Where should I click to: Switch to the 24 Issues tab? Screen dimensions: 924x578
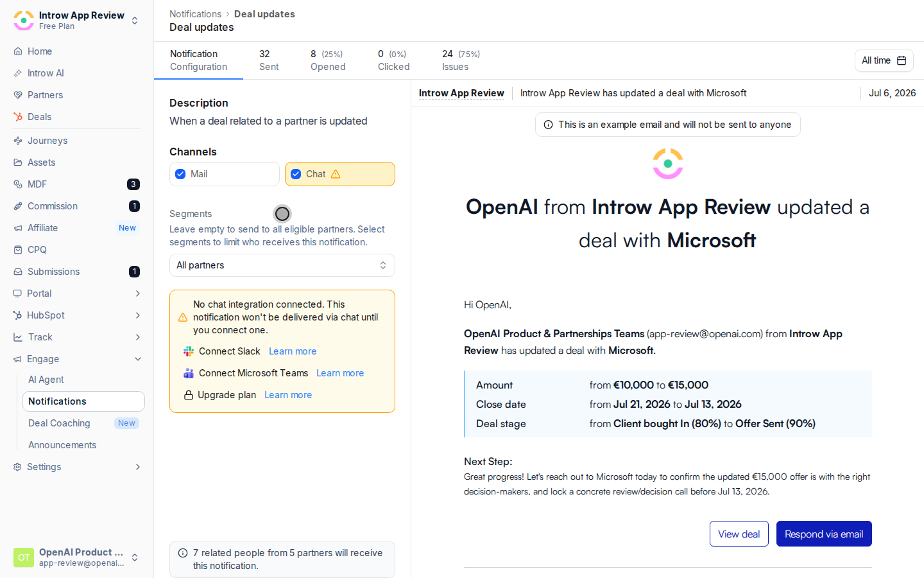coord(461,60)
